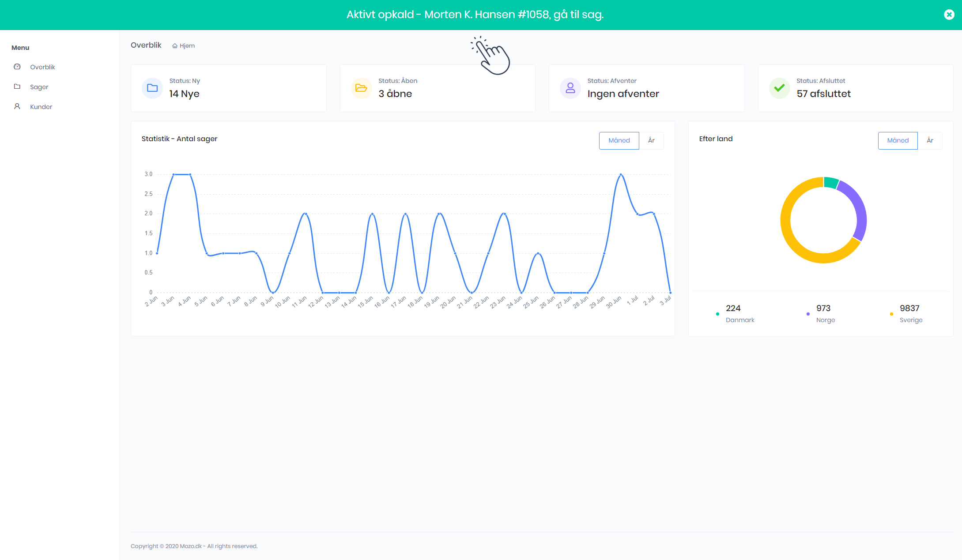The width and height of the screenshot is (962, 560).
Task: Click the Overblik dashboard icon in sidebar
Action: (x=17, y=67)
